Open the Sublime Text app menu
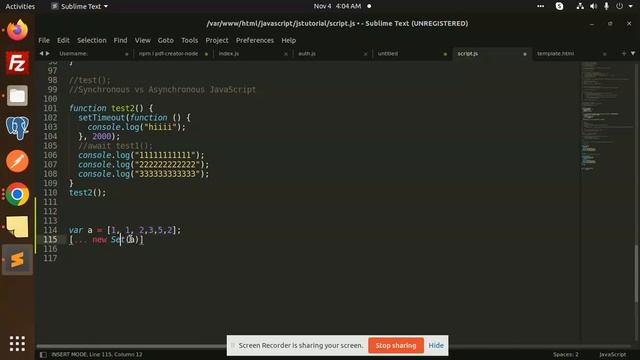Screen dimensions: 640x360 [80, 6]
